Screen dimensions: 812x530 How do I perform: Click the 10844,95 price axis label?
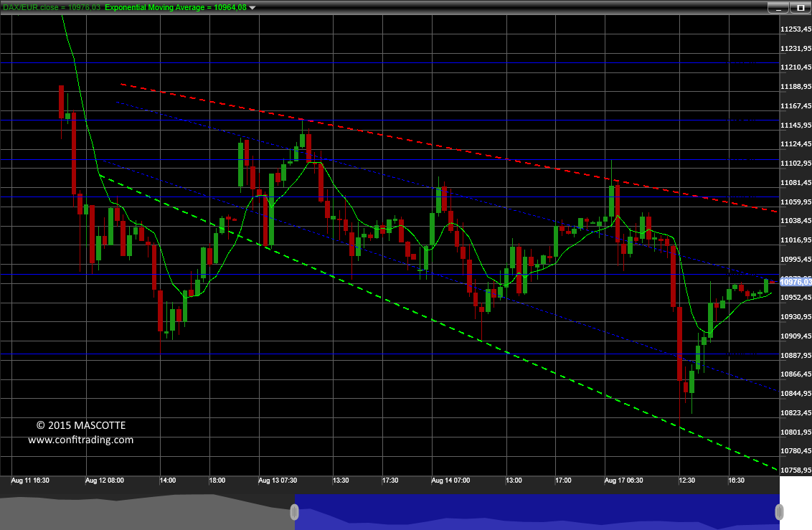point(796,394)
